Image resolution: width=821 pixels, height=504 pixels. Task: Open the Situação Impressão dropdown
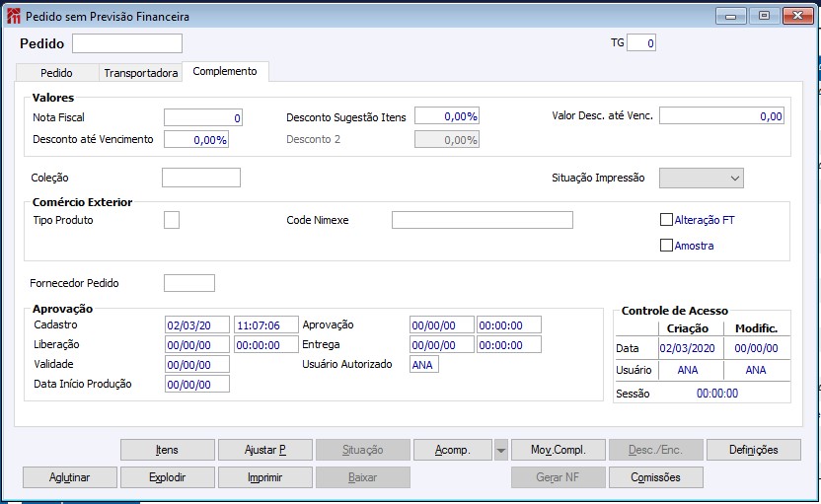(701, 178)
